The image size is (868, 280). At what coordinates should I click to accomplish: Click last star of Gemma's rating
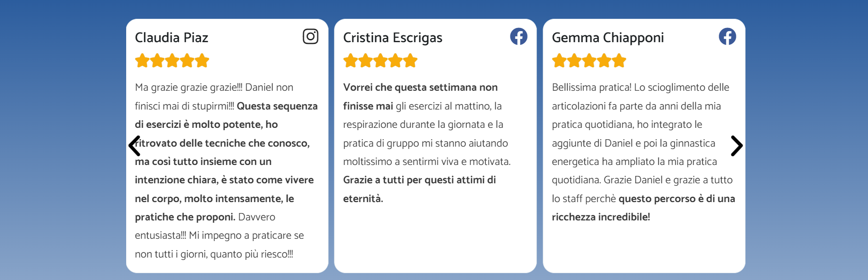(619, 60)
